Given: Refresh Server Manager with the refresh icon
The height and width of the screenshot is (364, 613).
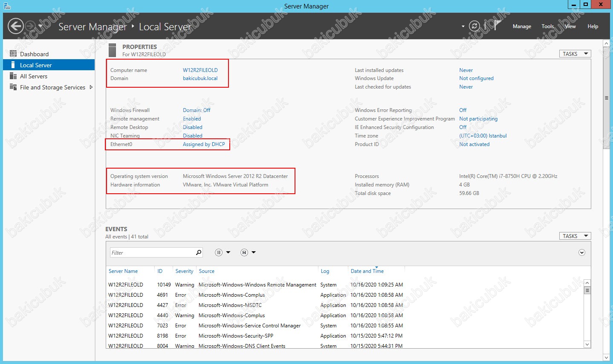Looking at the screenshot, I should [x=474, y=26].
